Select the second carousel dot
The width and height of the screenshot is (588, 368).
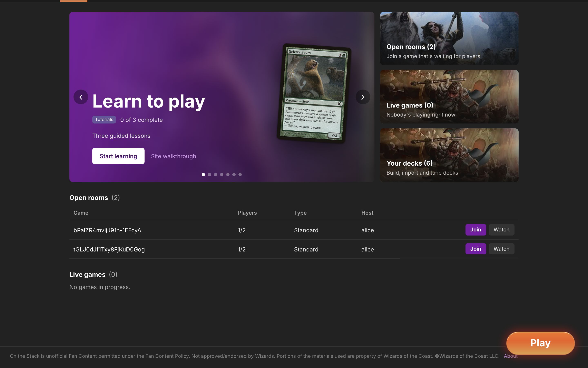tap(209, 175)
